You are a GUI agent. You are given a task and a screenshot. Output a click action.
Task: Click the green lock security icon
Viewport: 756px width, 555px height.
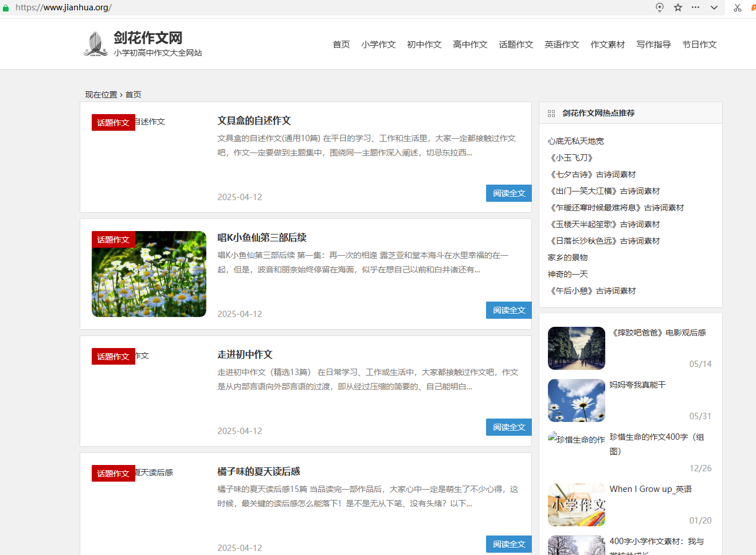pyautogui.click(x=6, y=8)
